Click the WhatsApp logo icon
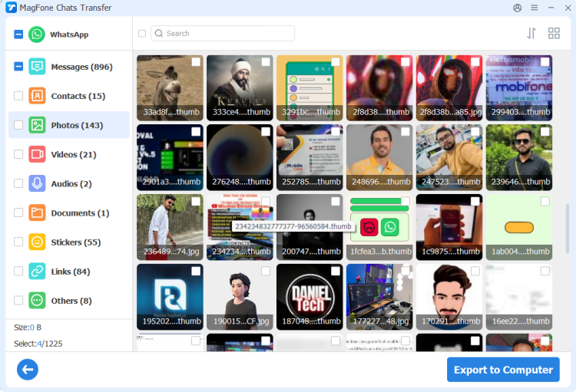Screen dimensions: 576x392 37,35
